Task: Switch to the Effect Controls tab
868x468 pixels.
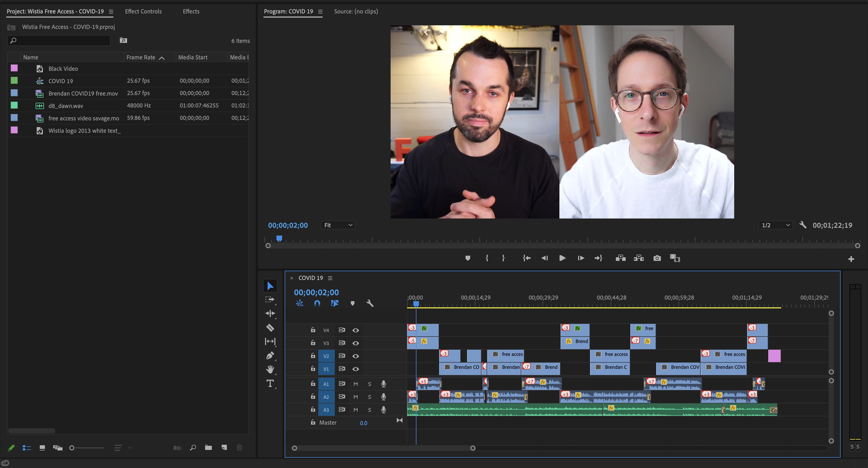Action: click(143, 11)
